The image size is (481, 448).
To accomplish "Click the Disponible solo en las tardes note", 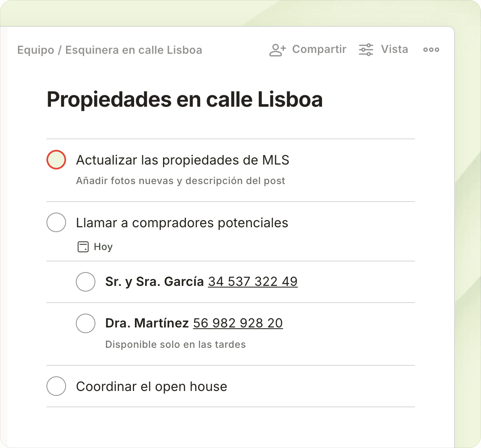I will pos(175,345).
